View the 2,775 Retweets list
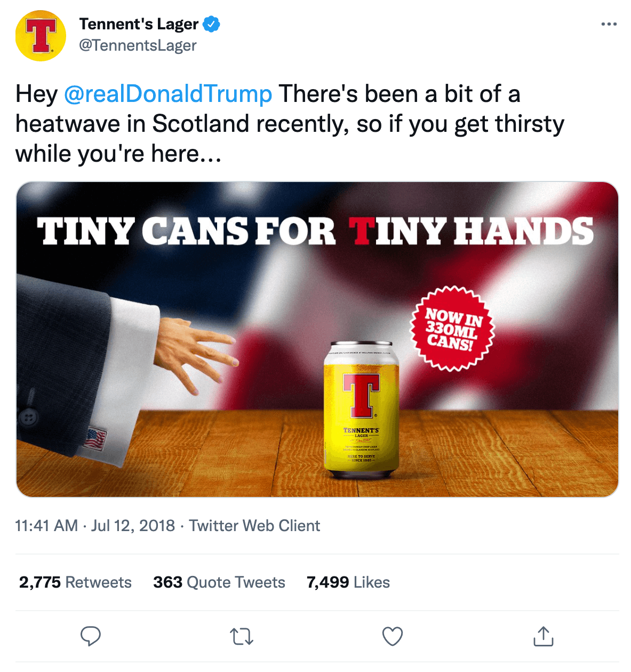Screen dimensions: 631x672 click(75, 582)
